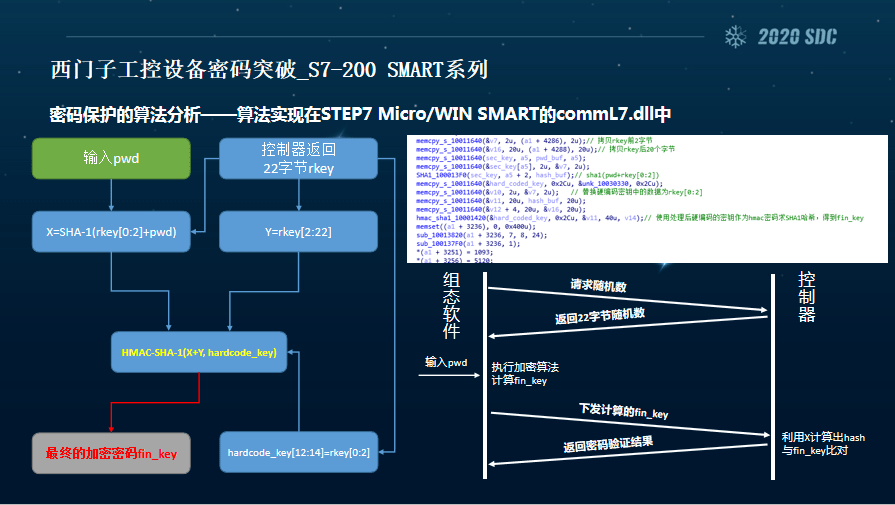Click the 执行加密算法 计算fin_key text

[x=525, y=374]
